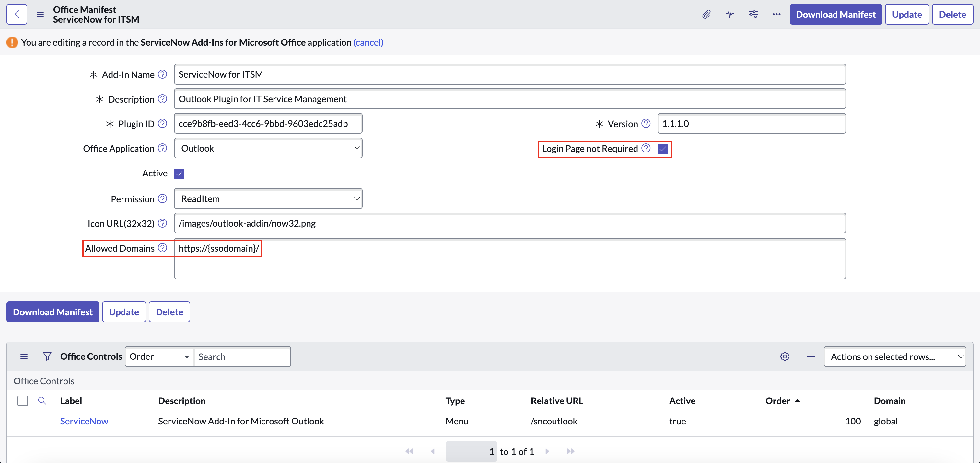Click the bottom Update button

124,312
